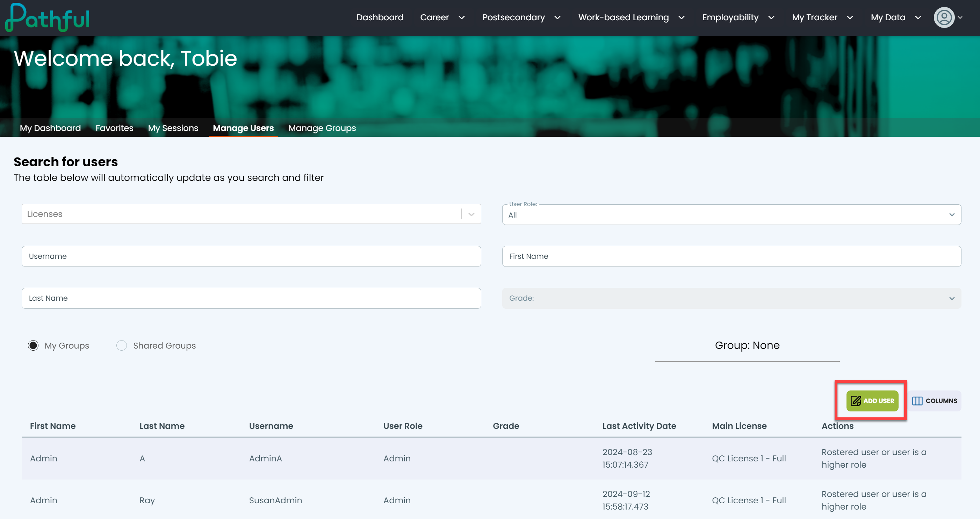Click into the First Name field

pos(731,256)
